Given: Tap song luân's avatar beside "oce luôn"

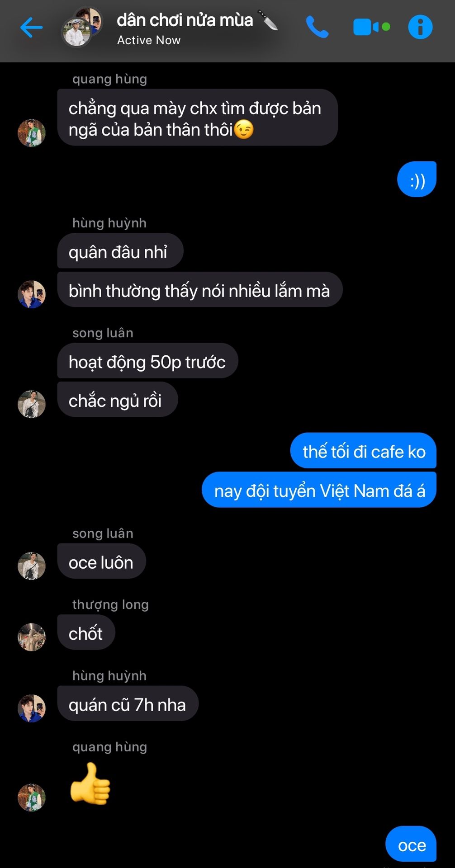Looking at the screenshot, I should tap(32, 566).
